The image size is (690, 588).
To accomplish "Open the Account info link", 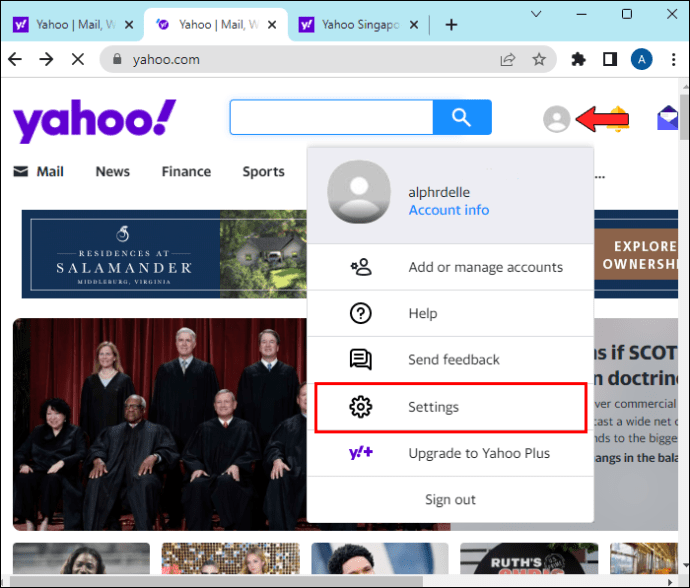I will pos(449,210).
